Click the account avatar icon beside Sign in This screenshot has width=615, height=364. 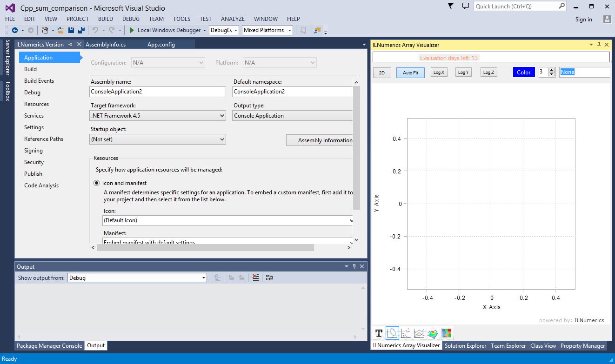pyautogui.click(x=607, y=19)
